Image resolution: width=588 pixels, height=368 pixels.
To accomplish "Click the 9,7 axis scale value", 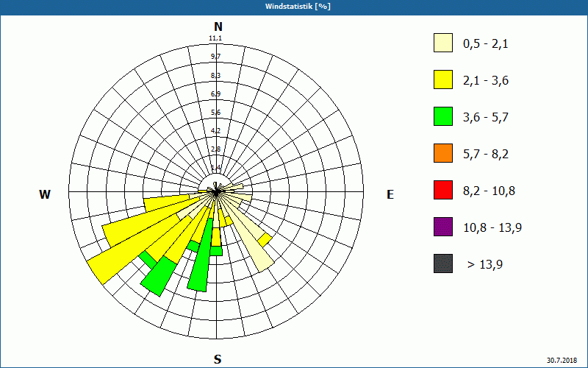I will pyautogui.click(x=215, y=57).
